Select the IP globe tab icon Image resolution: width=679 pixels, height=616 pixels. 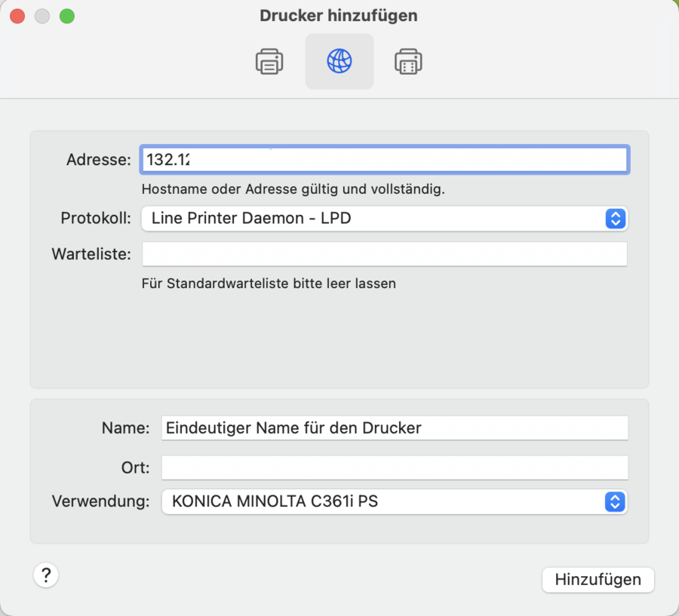pos(339,61)
